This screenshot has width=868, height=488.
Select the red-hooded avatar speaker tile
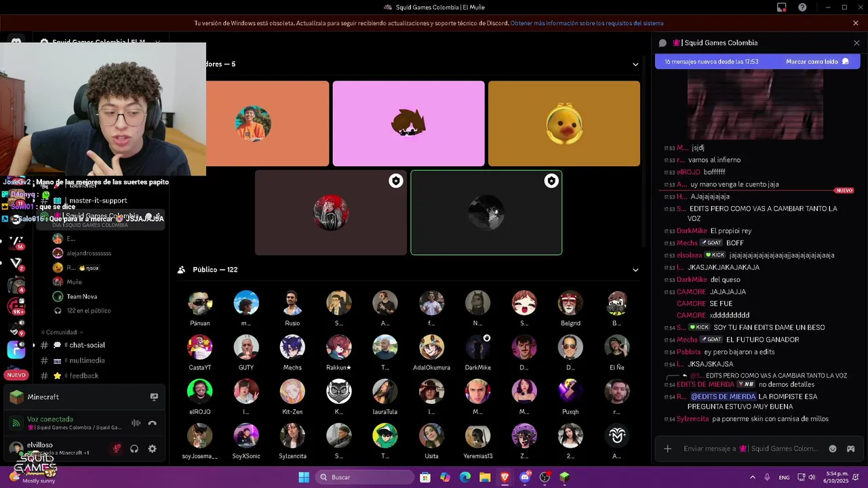click(331, 213)
